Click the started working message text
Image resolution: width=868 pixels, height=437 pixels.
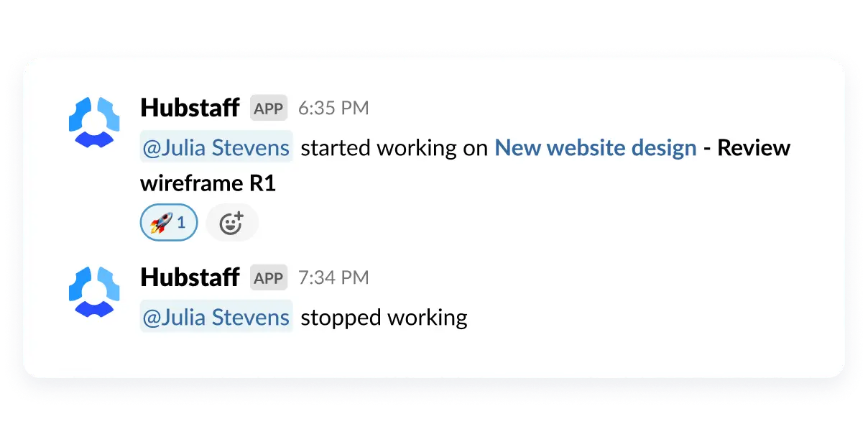(x=392, y=147)
